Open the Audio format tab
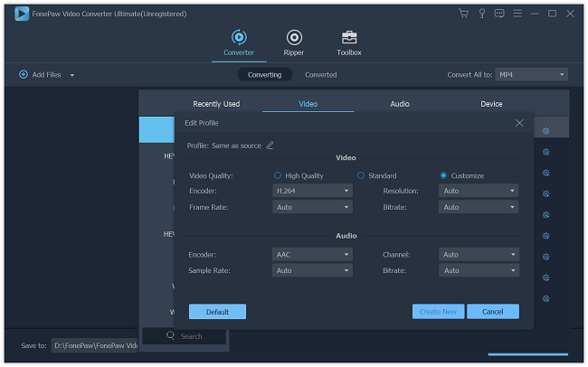Screen dimensions: 588x367 [x=400, y=104]
